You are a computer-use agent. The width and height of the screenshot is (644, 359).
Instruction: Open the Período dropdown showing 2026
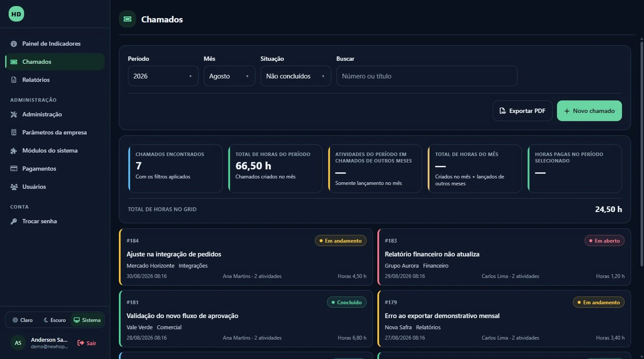(163, 76)
